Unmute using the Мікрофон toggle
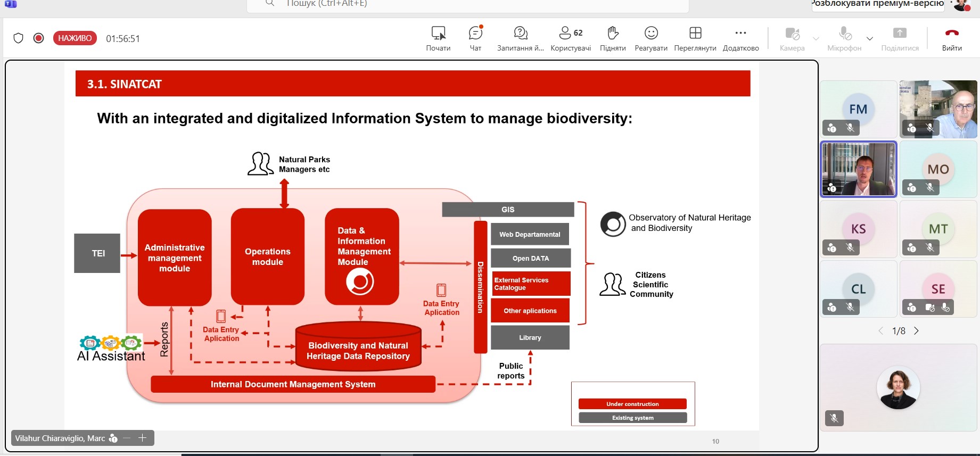The image size is (980, 456). [844, 38]
